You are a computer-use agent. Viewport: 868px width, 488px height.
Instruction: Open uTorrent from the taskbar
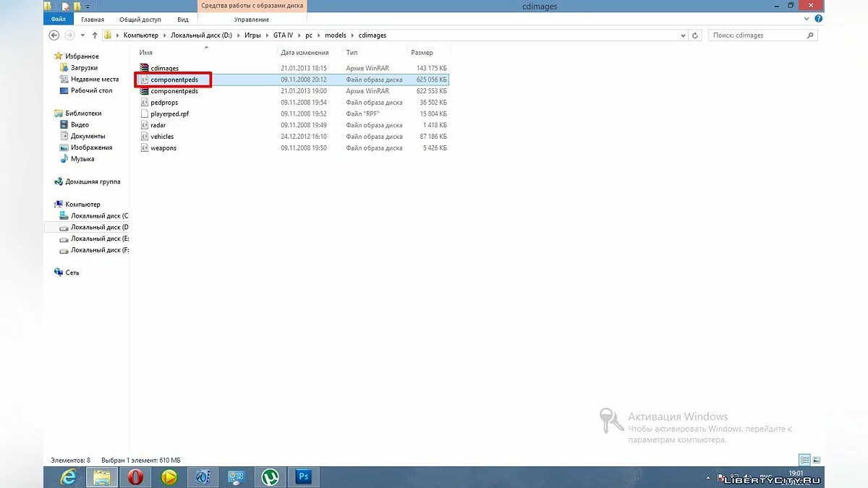point(270,477)
